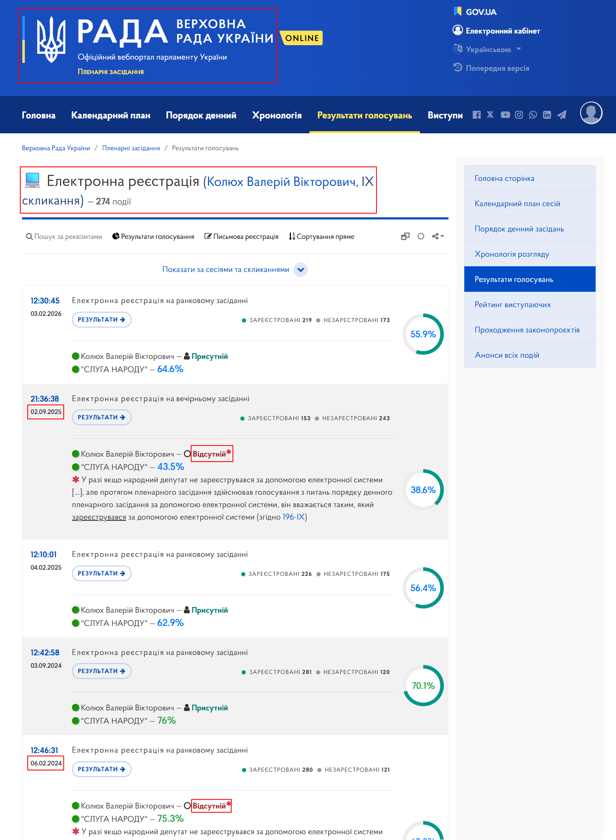Go to Головна in main navigation
The height and width of the screenshot is (840, 616).
38,115
